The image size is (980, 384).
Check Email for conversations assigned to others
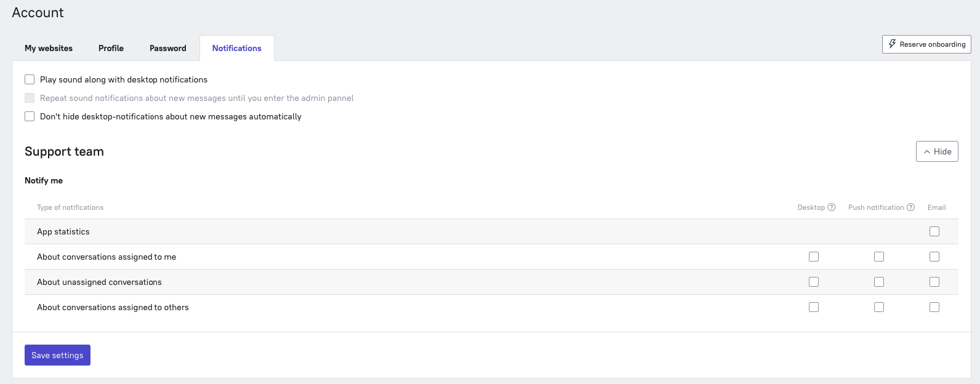[934, 307]
